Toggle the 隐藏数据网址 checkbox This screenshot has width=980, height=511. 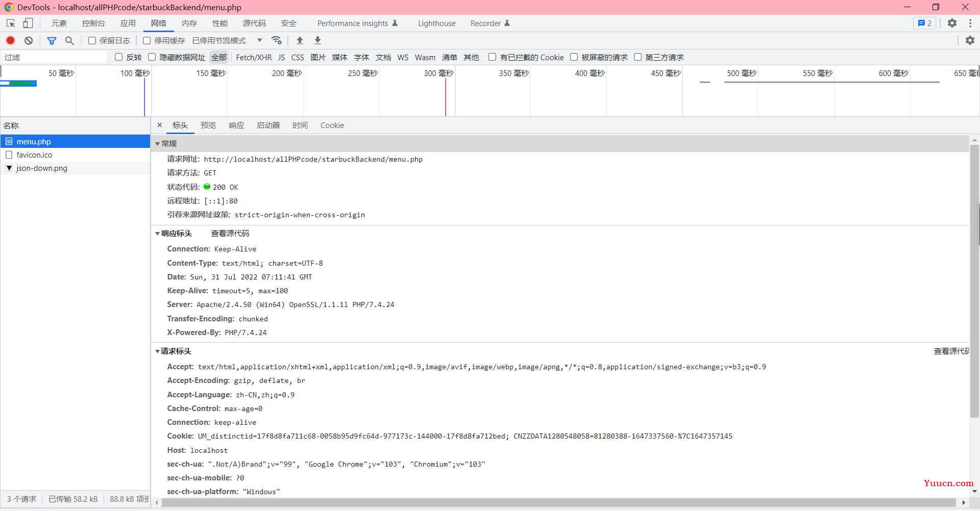tap(152, 57)
